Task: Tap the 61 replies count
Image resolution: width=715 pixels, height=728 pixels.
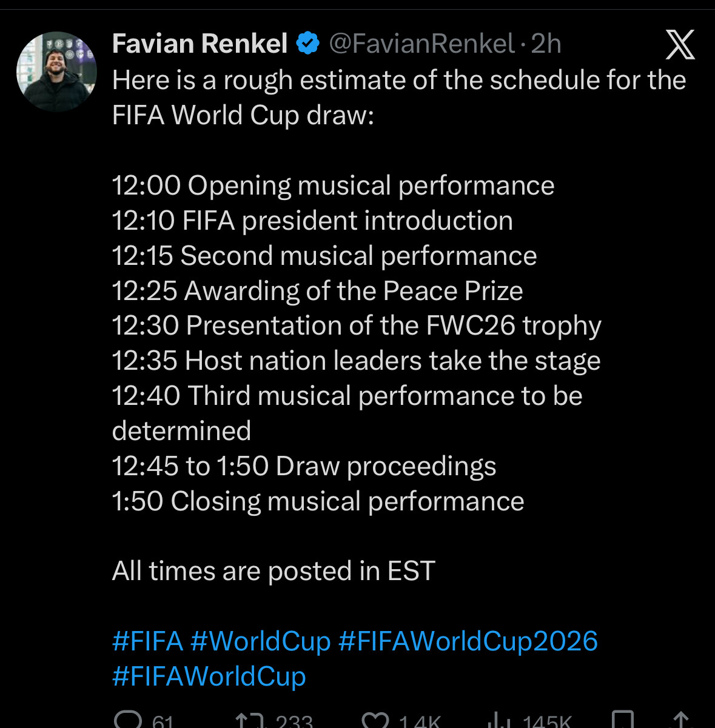Action: pyautogui.click(x=163, y=721)
